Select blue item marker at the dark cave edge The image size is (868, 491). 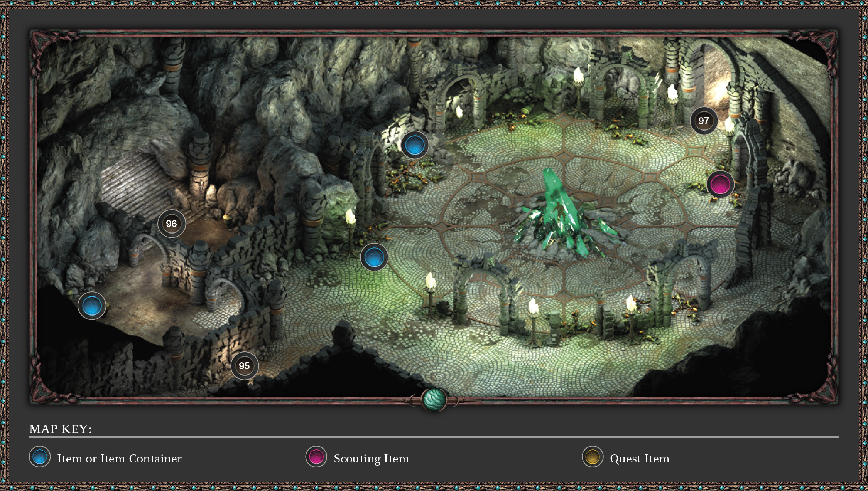pyautogui.click(x=92, y=306)
